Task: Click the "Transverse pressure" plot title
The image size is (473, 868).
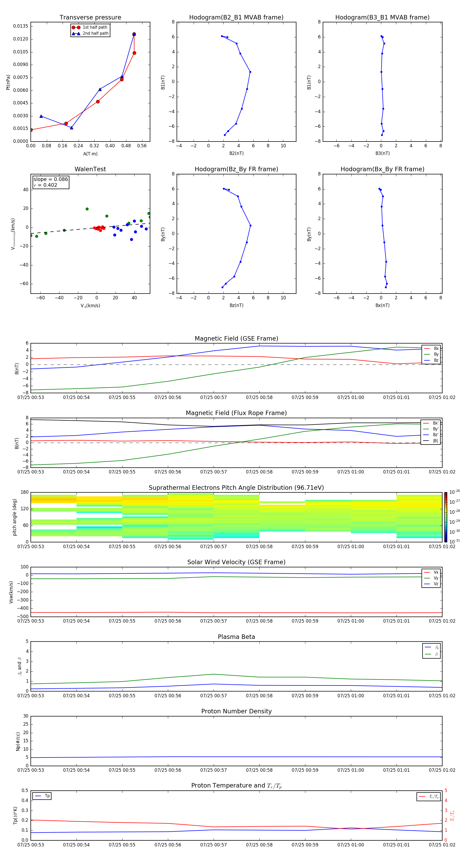Action: (x=90, y=18)
